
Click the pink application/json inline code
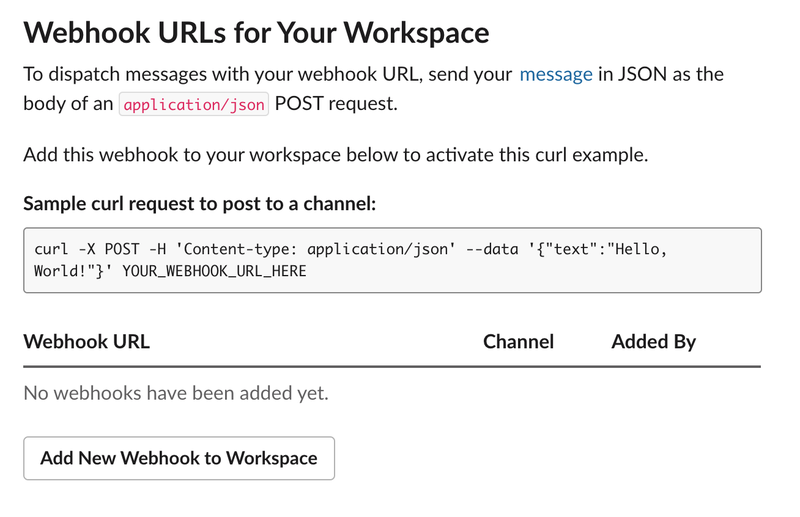(x=194, y=104)
